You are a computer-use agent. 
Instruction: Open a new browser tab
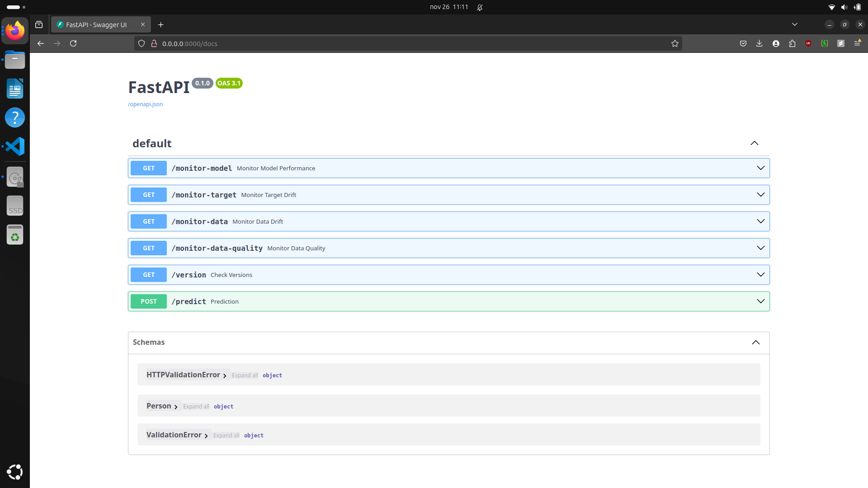(161, 25)
